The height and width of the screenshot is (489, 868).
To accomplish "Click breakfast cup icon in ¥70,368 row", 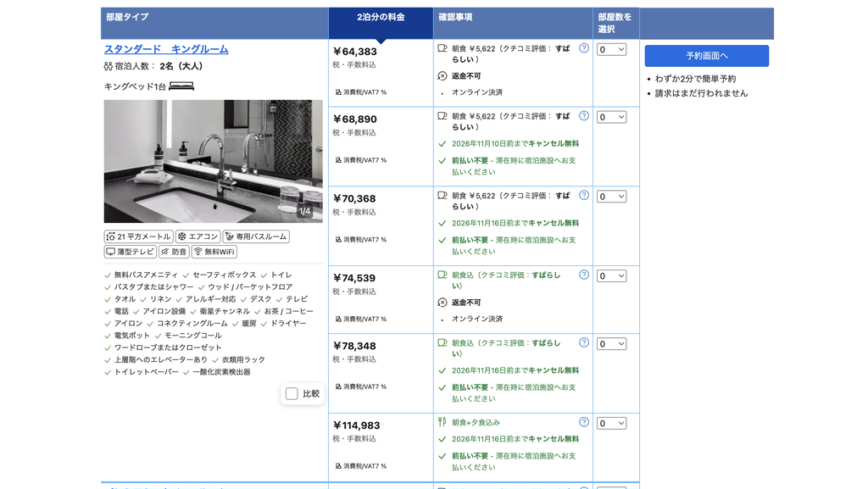I will tap(442, 196).
